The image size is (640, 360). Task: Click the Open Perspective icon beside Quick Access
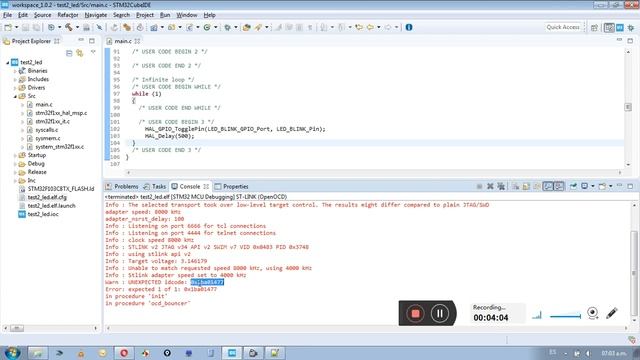[x=594, y=27]
